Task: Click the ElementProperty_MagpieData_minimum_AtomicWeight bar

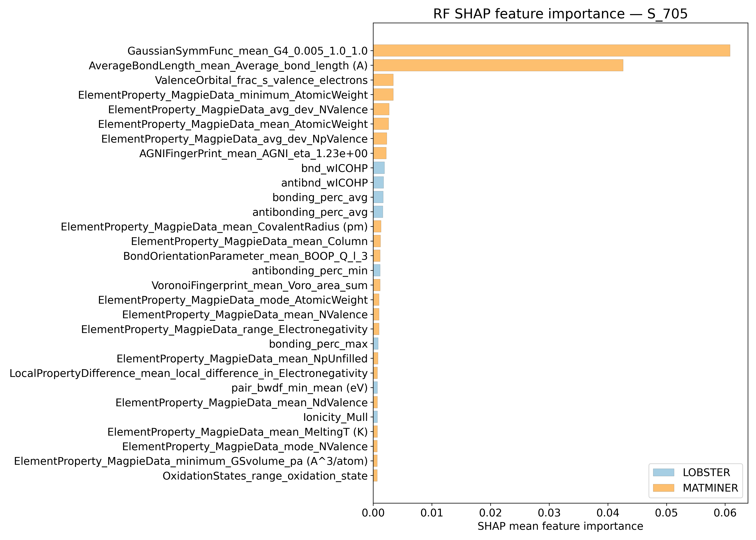Action: [383, 95]
